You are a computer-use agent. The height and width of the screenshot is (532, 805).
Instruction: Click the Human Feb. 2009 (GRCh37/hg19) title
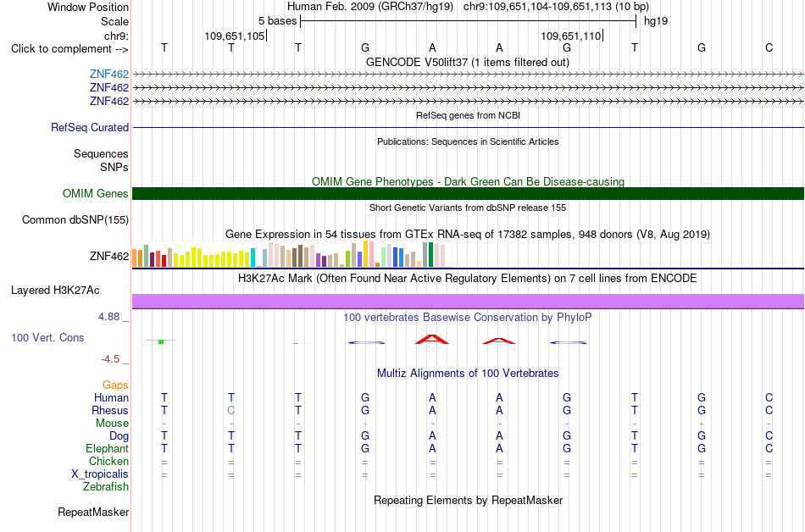(x=370, y=7)
